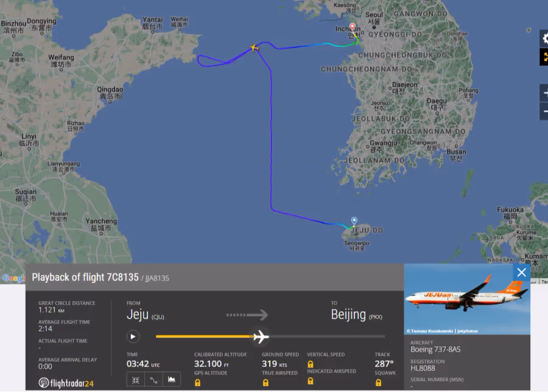This screenshot has width=548, height=392.
Task: Click the center-map icon under time
Action: click(x=136, y=380)
